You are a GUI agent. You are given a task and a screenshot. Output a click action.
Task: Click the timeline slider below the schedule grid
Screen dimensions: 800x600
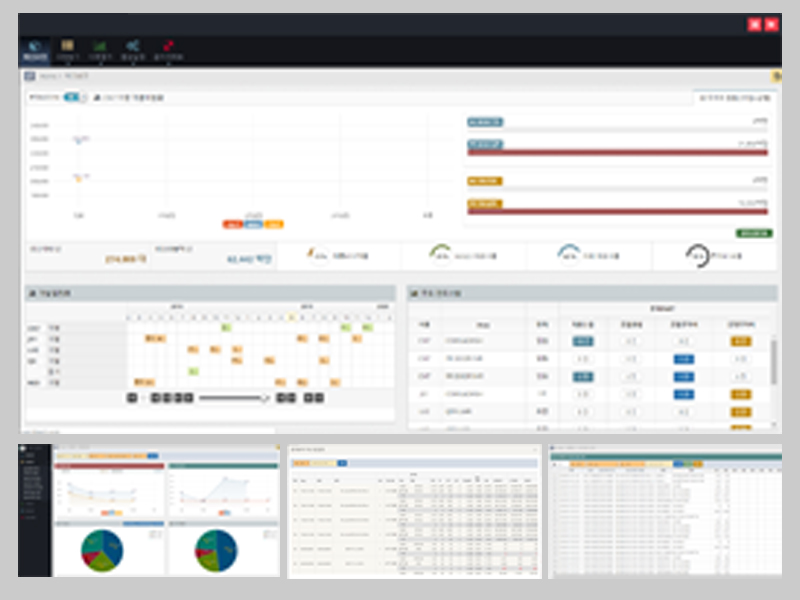tap(233, 398)
